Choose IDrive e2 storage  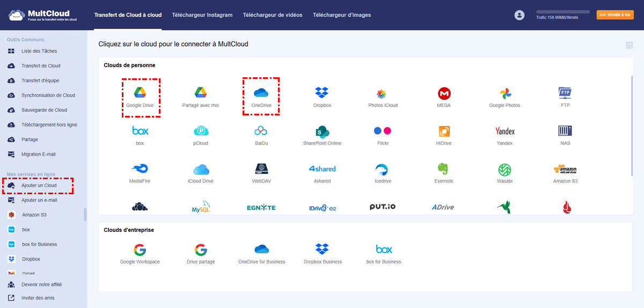coord(322,208)
